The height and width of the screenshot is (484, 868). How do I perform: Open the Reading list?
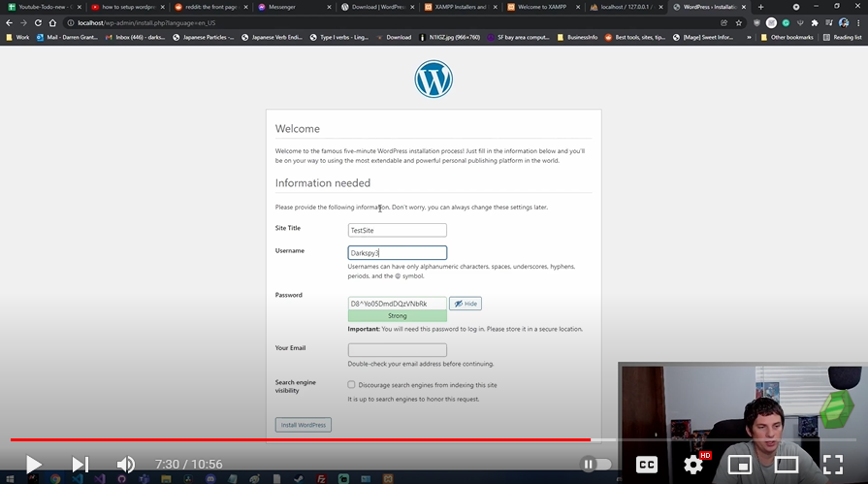click(x=842, y=37)
